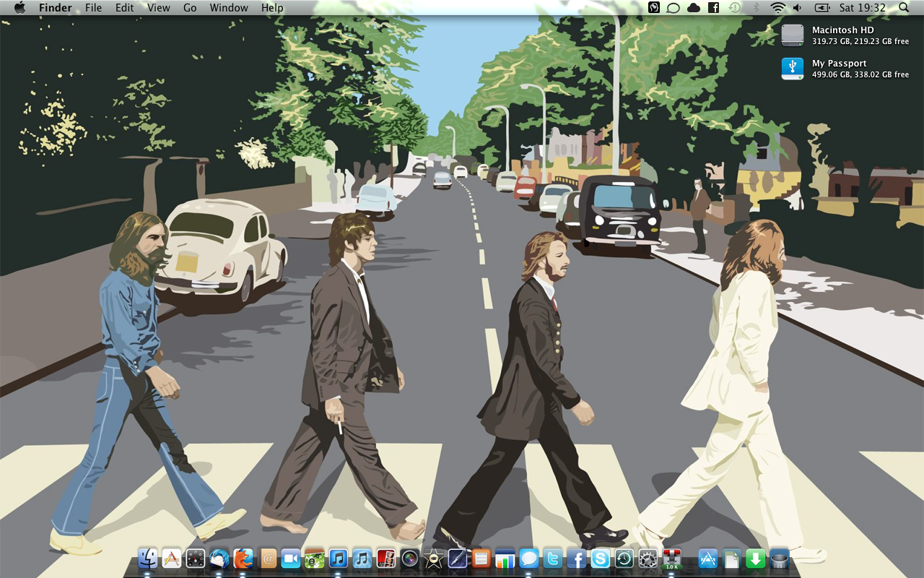This screenshot has height=578, width=924.
Task: Open the Wi-Fi status menu
Action: click(x=777, y=8)
